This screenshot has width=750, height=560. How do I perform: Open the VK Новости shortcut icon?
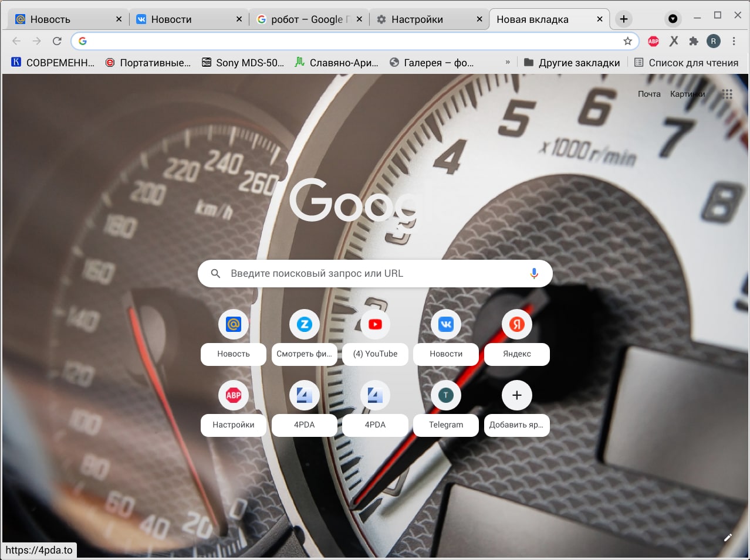click(446, 324)
